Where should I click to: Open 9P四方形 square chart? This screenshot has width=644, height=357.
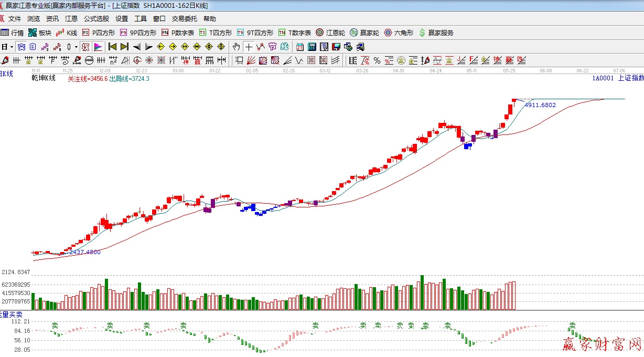(138, 33)
